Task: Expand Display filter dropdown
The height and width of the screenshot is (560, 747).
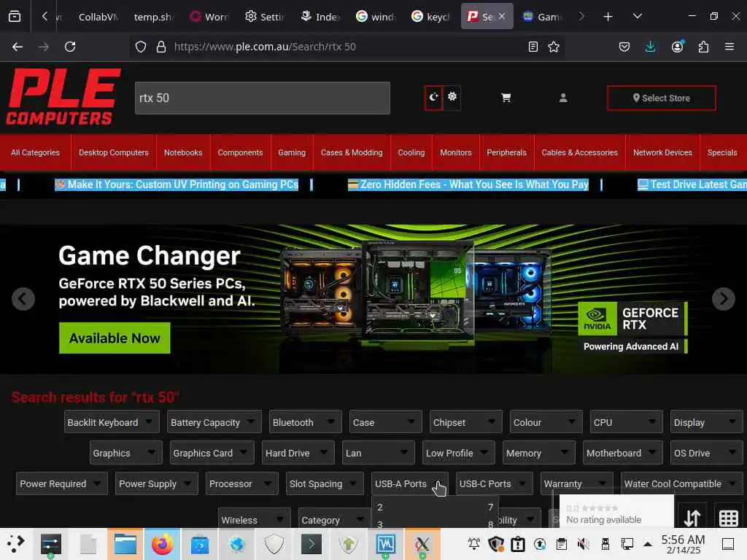Action: click(x=706, y=422)
